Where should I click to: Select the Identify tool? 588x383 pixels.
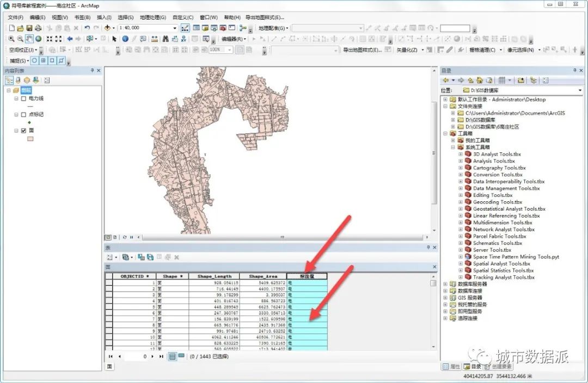tap(125, 39)
